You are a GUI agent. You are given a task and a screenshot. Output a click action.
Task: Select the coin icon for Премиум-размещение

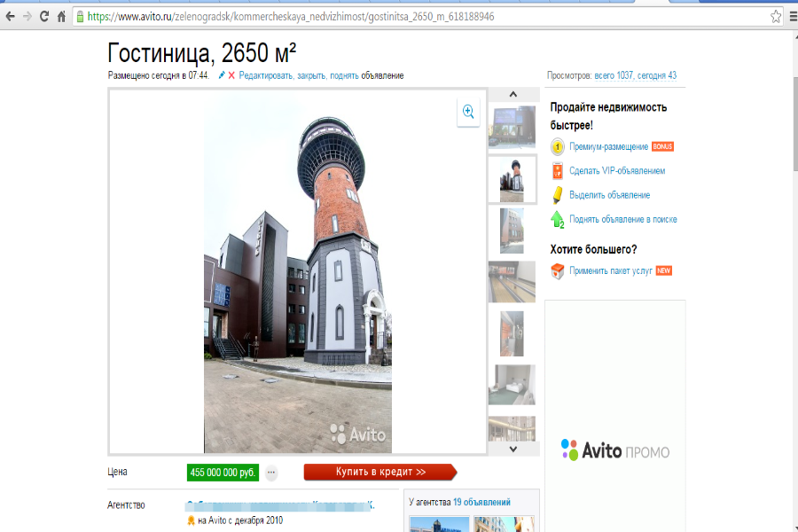tap(557, 147)
